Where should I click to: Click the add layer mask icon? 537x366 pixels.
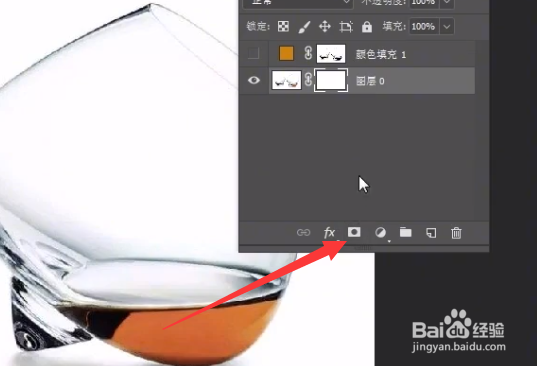(354, 232)
